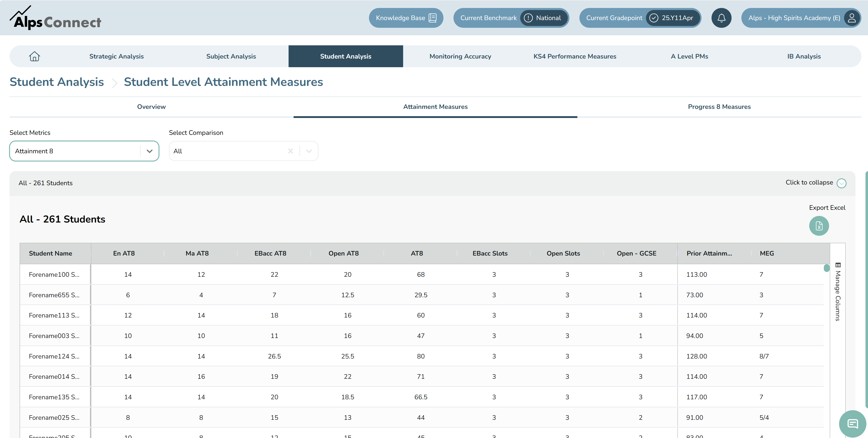Sort by EBacc AT8 column header
The width and height of the screenshot is (868, 438).
[x=270, y=253]
